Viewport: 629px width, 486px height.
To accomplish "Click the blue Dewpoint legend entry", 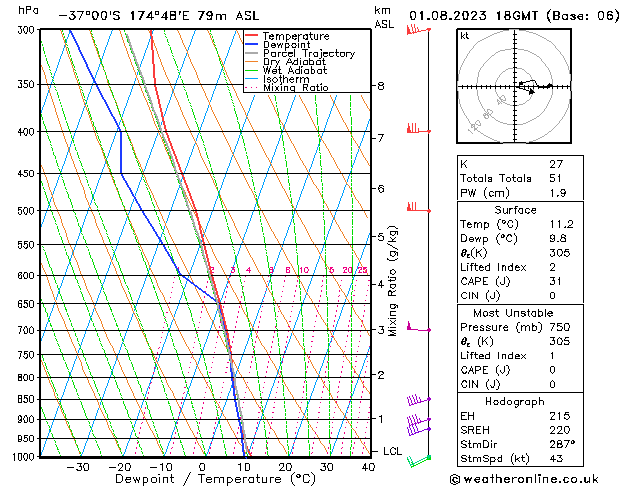I will (x=278, y=45).
